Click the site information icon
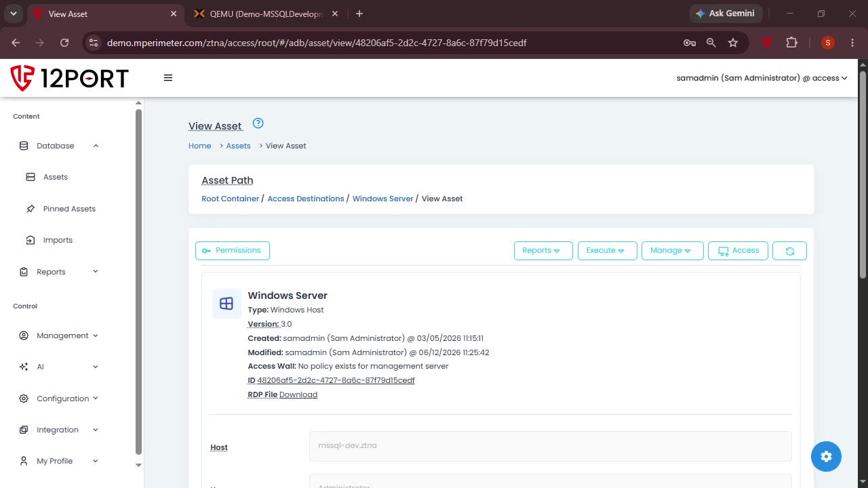Screen dimensions: 868x488 coord(94,43)
